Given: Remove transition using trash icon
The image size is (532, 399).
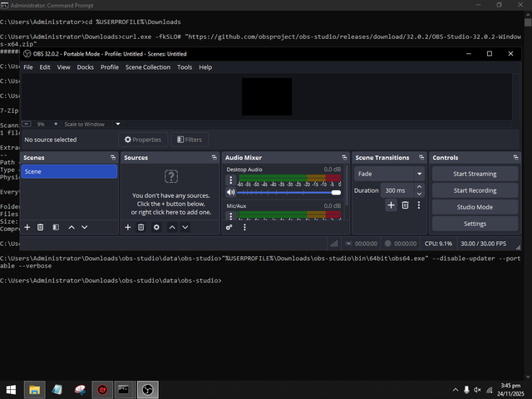Looking at the screenshot, I should 405,205.
